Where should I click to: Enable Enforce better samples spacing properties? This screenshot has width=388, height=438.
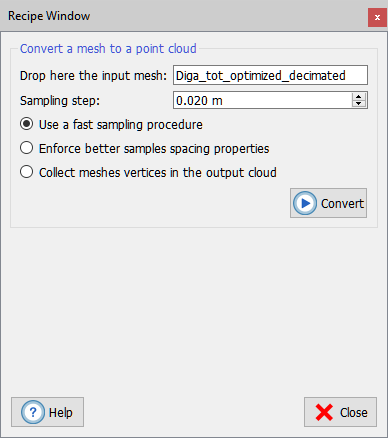click(x=26, y=148)
